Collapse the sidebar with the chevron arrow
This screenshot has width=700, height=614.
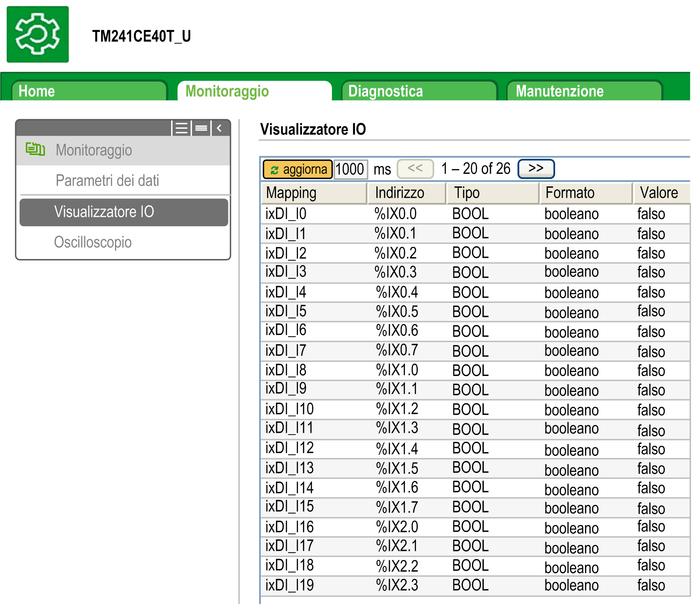pos(219,128)
